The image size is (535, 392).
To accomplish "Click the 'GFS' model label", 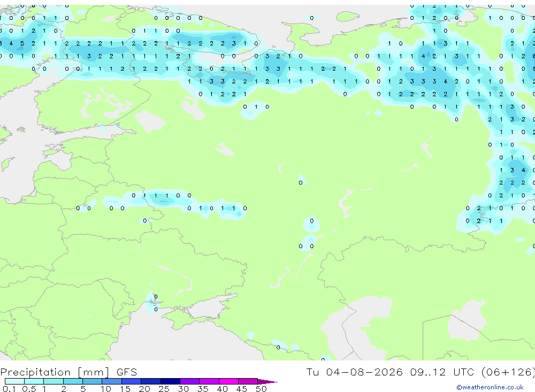I will [127, 372].
